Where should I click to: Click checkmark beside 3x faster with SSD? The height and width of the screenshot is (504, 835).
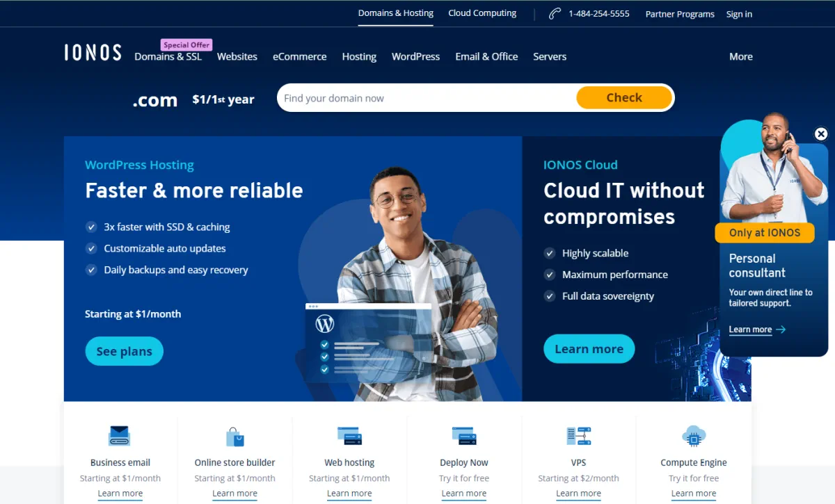coord(91,227)
